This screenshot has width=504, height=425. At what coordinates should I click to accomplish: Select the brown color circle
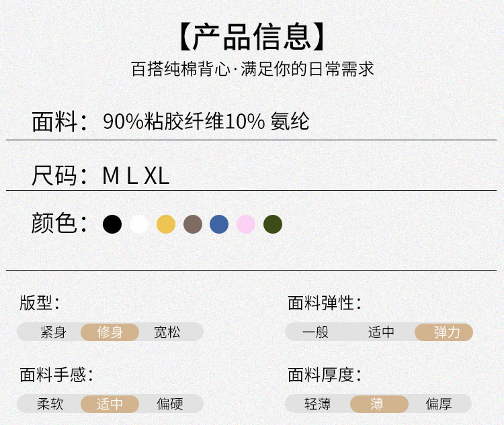(x=193, y=224)
